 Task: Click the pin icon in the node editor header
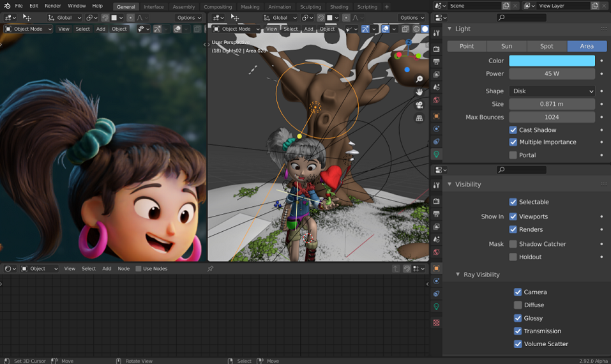211,268
